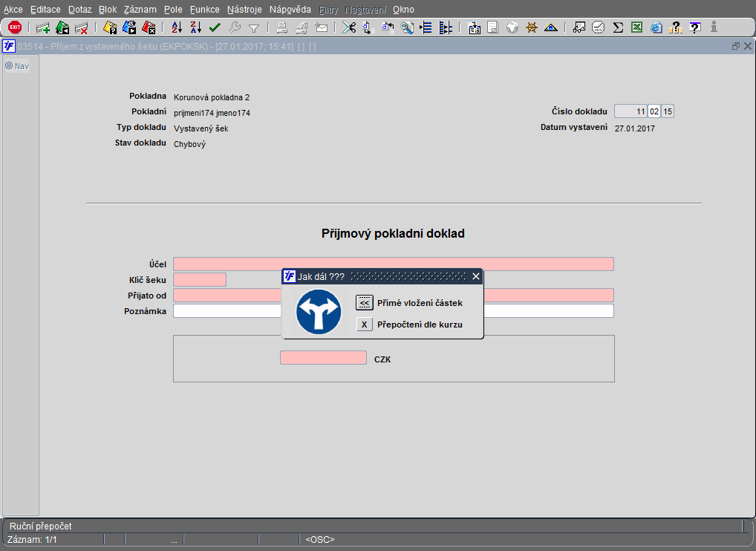Click the red EXIT stop-sign icon

(x=15, y=27)
